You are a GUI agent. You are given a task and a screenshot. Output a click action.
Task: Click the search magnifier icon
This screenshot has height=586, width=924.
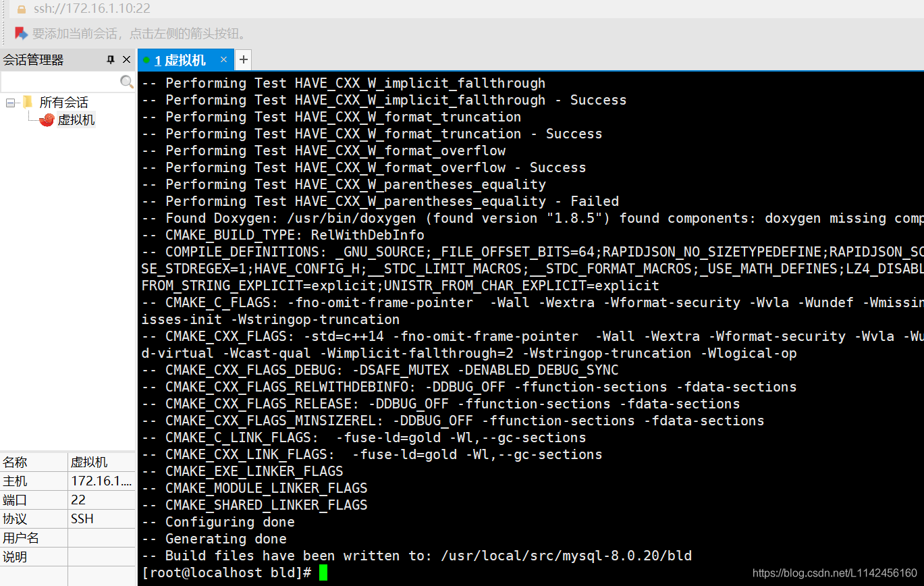pyautogui.click(x=126, y=82)
